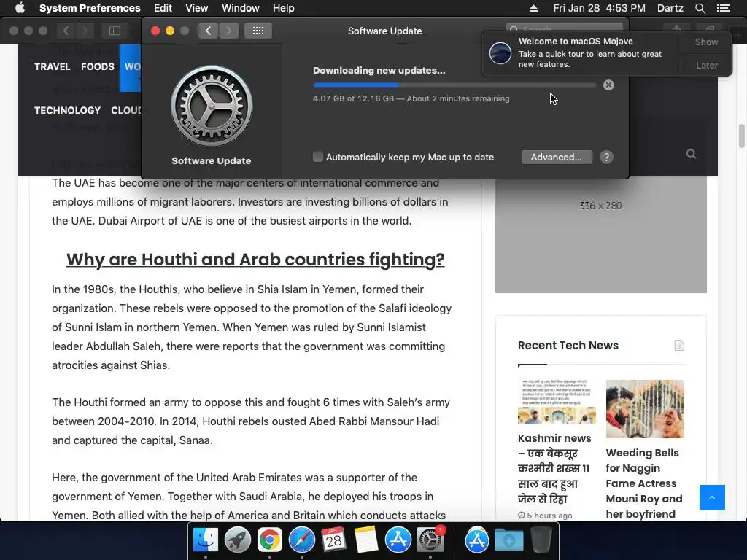Open the Help menu
Image resolution: width=747 pixels, height=560 pixels.
[x=284, y=8]
